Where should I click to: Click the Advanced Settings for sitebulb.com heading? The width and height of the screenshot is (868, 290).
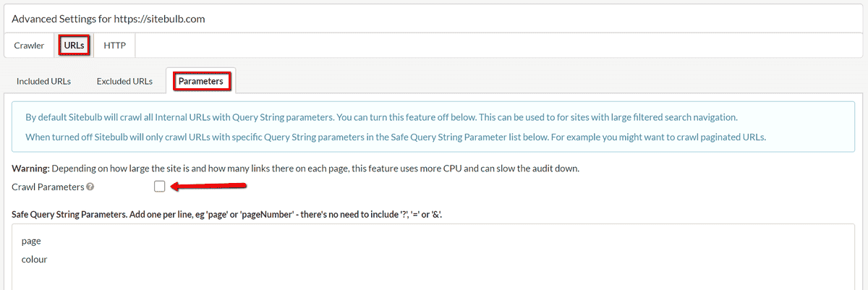pos(109,19)
